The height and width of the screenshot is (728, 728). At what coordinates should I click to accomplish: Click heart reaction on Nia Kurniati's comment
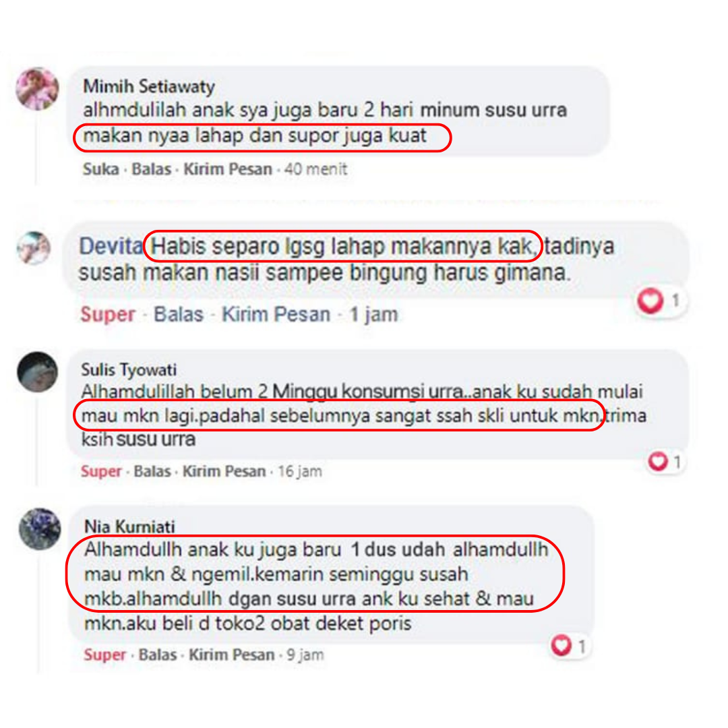tap(562, 645)
